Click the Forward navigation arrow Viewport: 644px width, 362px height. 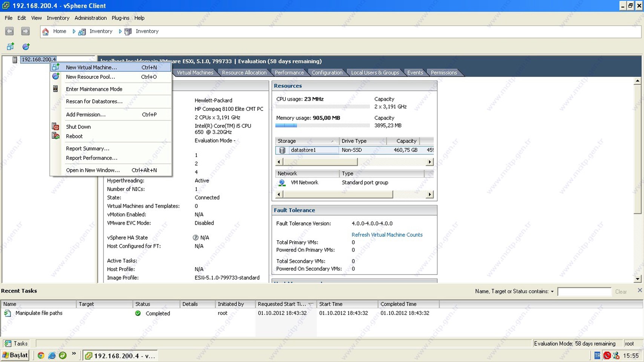coord(25,31)
